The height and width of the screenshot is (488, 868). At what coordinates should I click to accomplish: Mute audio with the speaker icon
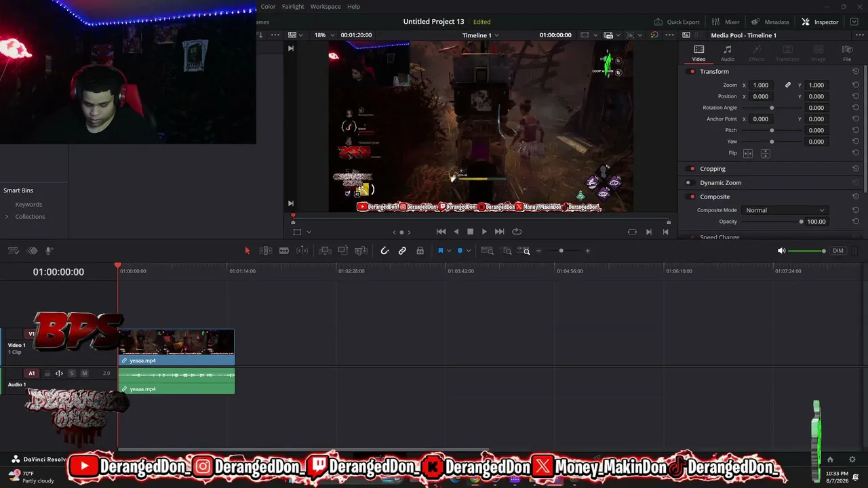click(x=781, y=251)
